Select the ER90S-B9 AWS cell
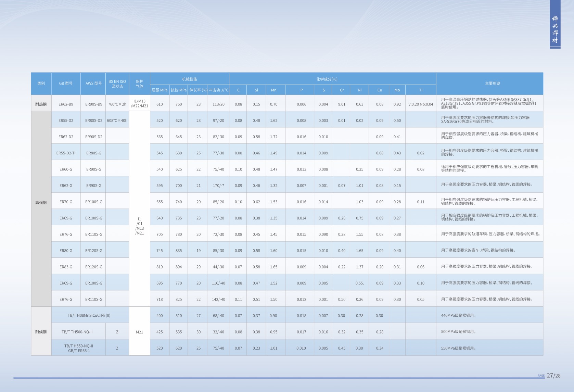This screenshot has width=574, height=392. (93, 104)
